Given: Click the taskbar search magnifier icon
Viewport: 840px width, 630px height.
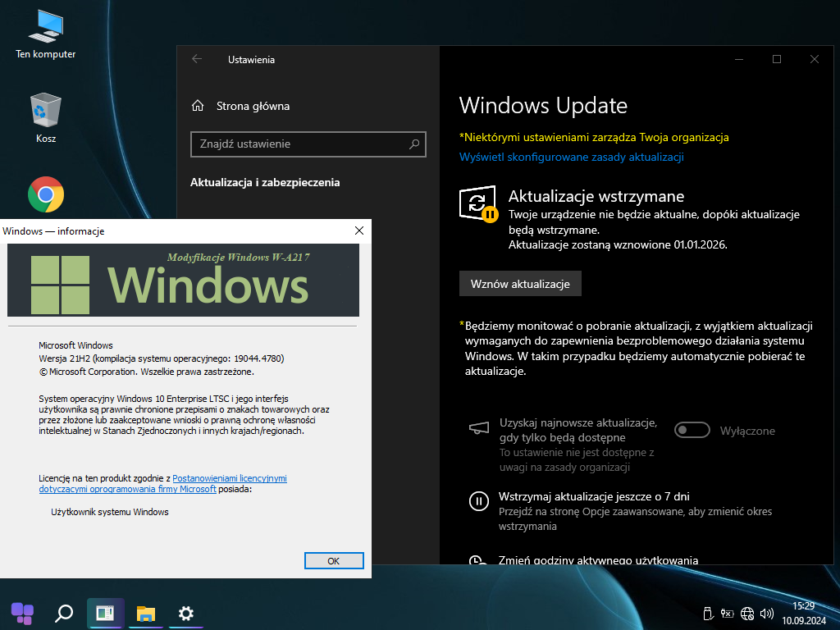Looking at the screenshot, I should point(63,613).
